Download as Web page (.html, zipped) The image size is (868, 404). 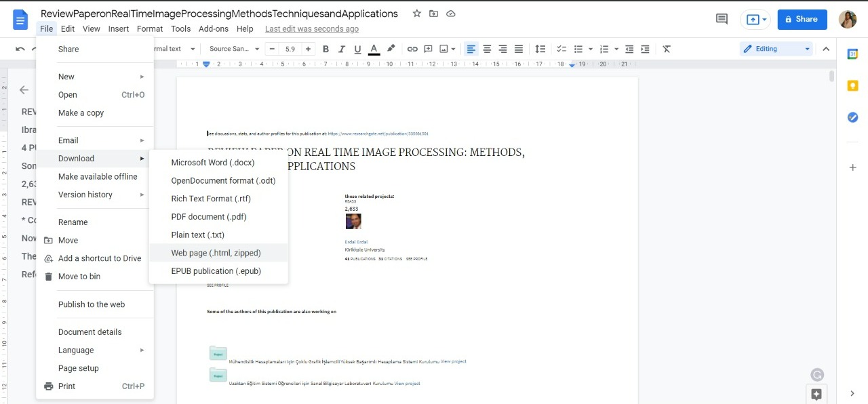coord(218,253)
